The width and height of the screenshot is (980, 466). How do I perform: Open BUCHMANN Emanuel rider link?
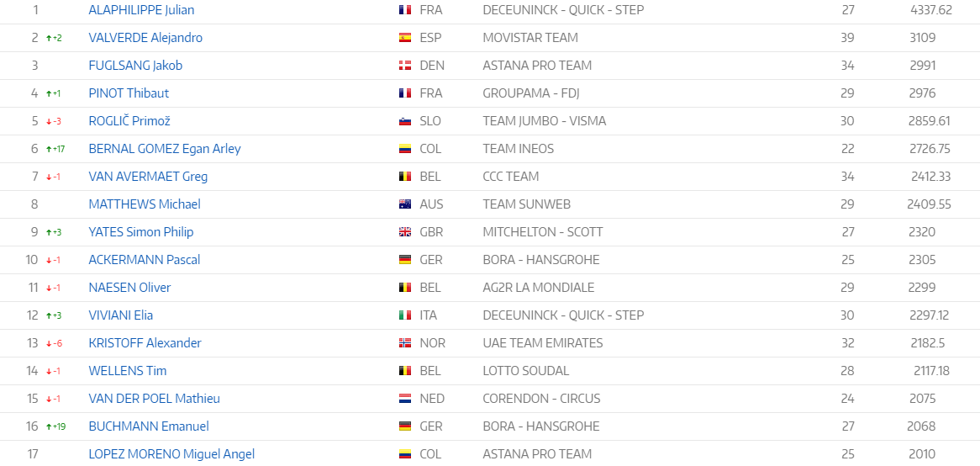[x=149, y=426]
